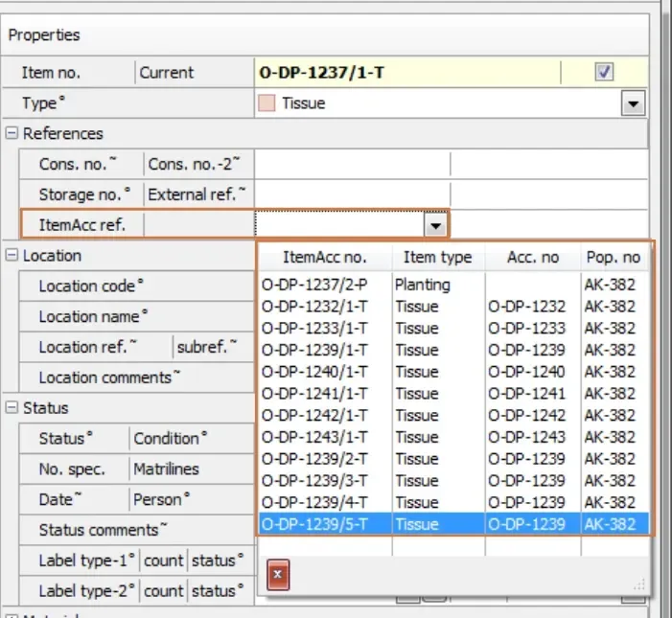Select row O-DP-1239/1-T
The width and height of the screenshot is (672, 618).
click(453, 350)
